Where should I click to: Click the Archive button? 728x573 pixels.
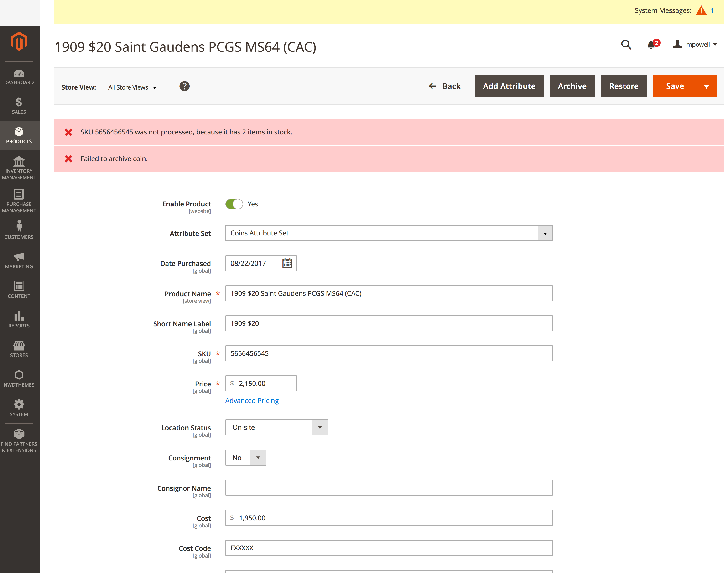[x=572, y=87]
